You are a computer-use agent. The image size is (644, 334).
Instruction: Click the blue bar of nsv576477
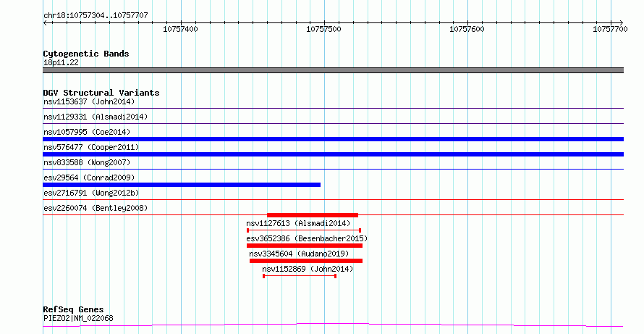[x=333, y=154]
